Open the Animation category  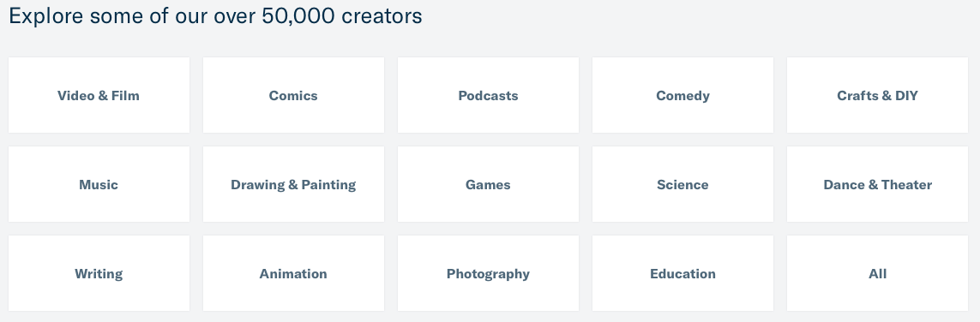click(293, 273)
